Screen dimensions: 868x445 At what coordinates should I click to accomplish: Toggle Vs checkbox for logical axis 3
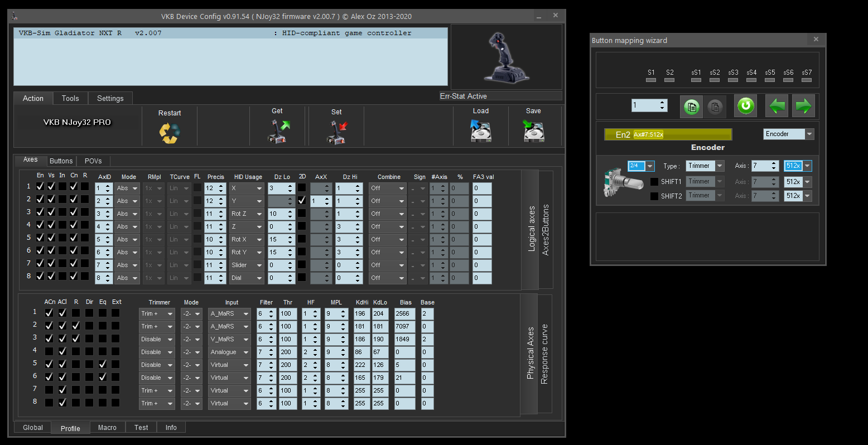(51, 212)
